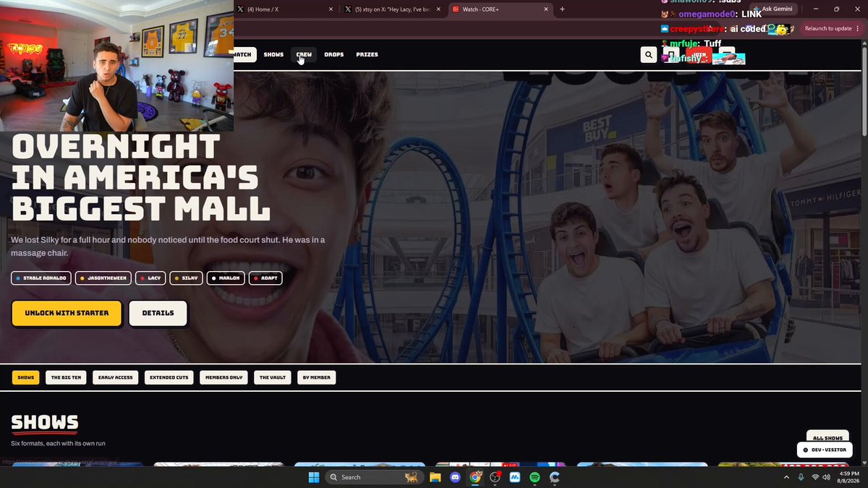Switch to the '(4) Home / X' tab
Image resolution: width=868 pixels, height=488 pixels.
coord(286,9)
